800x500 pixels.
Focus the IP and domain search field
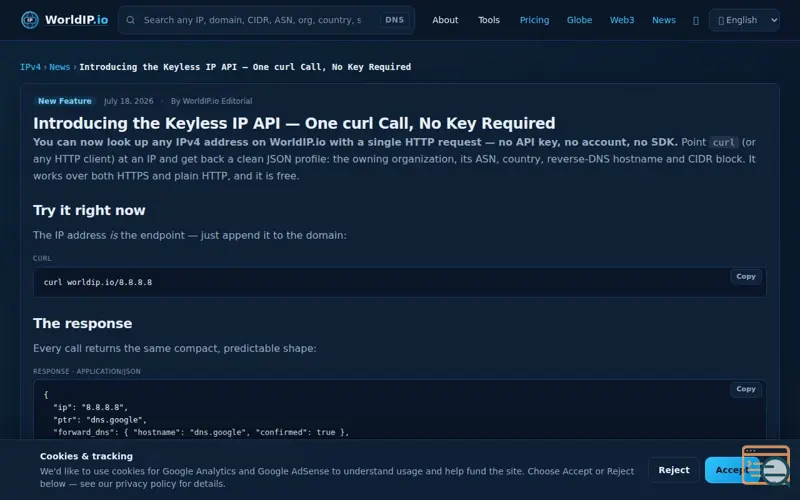click(253, 20)
